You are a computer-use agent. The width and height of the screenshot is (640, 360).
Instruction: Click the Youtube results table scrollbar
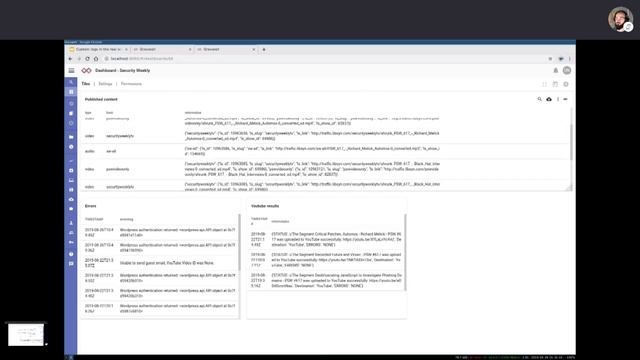[x=405, y=253]
